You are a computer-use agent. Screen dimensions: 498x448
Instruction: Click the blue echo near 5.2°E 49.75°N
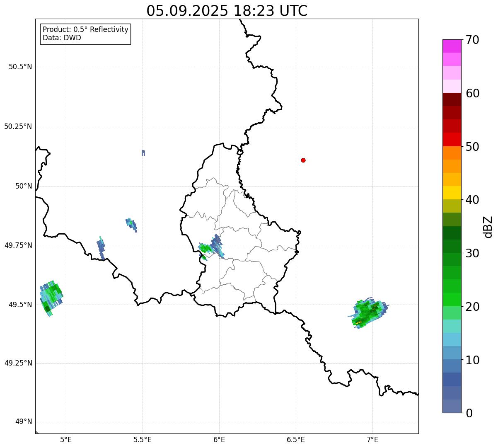[x=101, y=248]
